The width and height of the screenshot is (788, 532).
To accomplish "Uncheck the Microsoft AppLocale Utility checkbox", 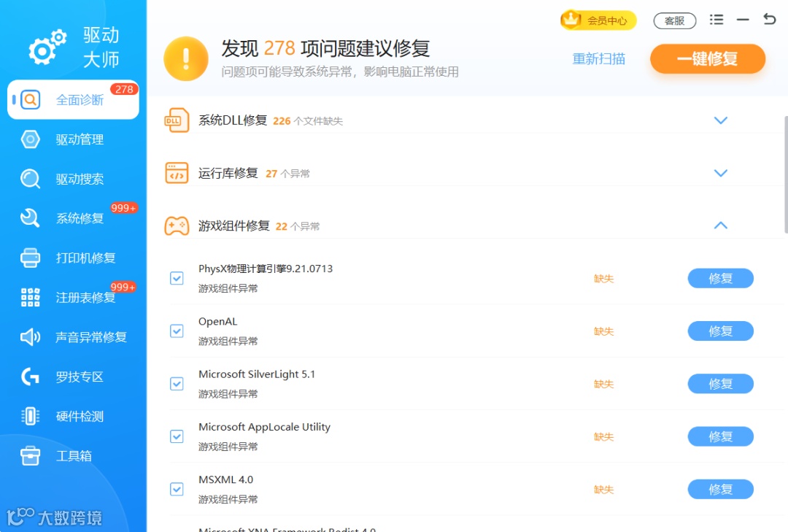I will [177, 436].
